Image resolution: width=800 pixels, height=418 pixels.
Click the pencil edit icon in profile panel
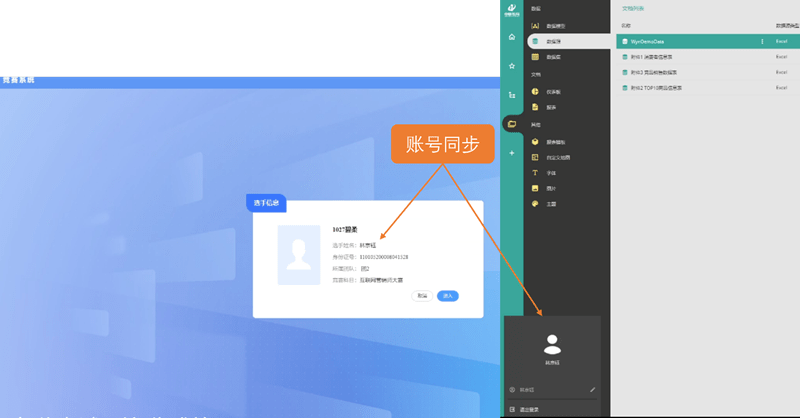tap(592, 390)
